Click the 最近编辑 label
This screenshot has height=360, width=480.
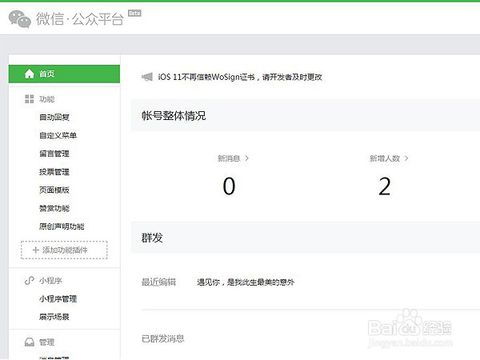click(159, 282)
